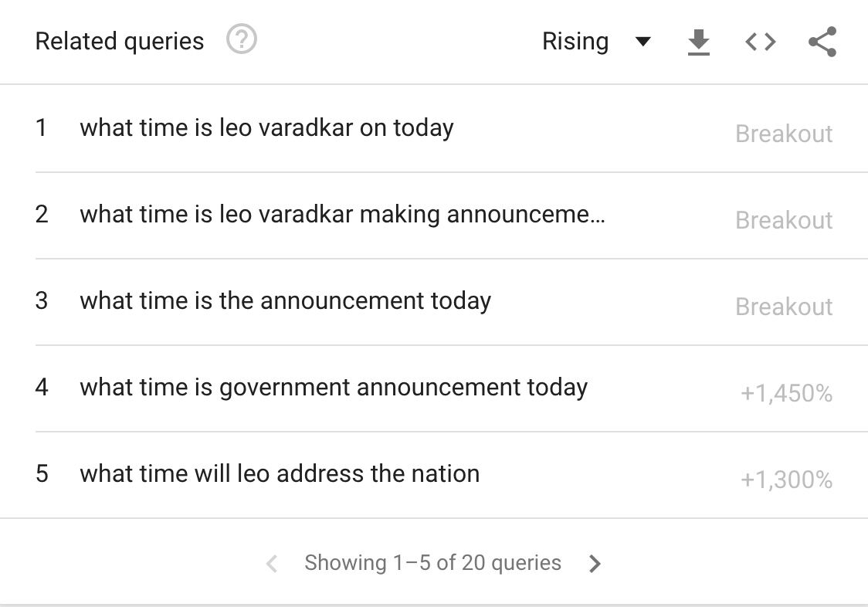Click the Breakout label on second query
The width and height of the screenshot is (868, 607).
(x=784, y=220)
